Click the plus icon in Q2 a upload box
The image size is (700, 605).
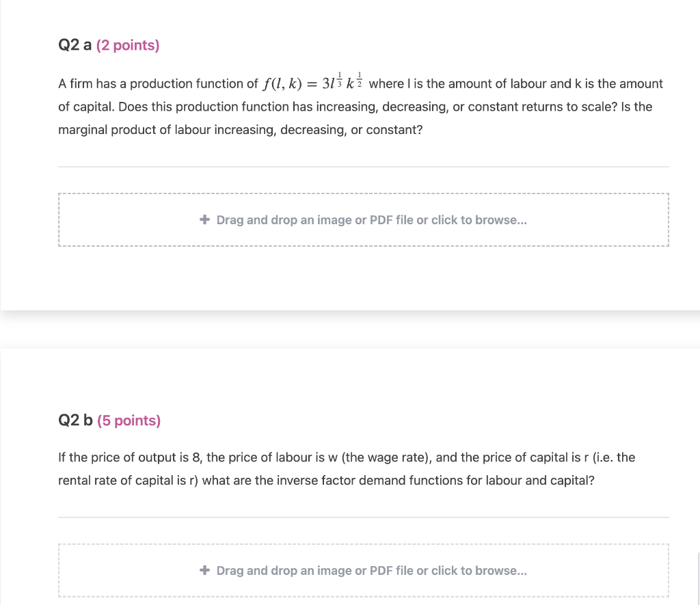pyautogui.click(x=204, y=220)
